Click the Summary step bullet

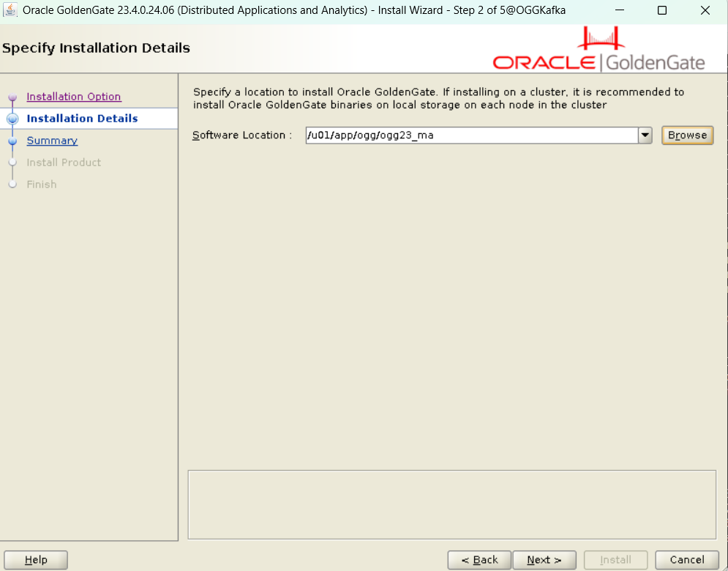coord(12,141)
